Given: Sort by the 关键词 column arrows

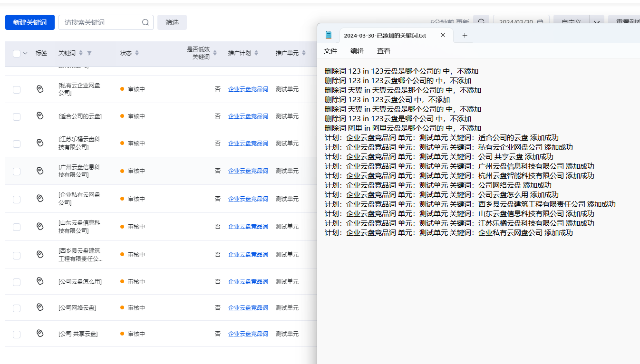Looking at the screenshot, I should [x=81, y=53].
